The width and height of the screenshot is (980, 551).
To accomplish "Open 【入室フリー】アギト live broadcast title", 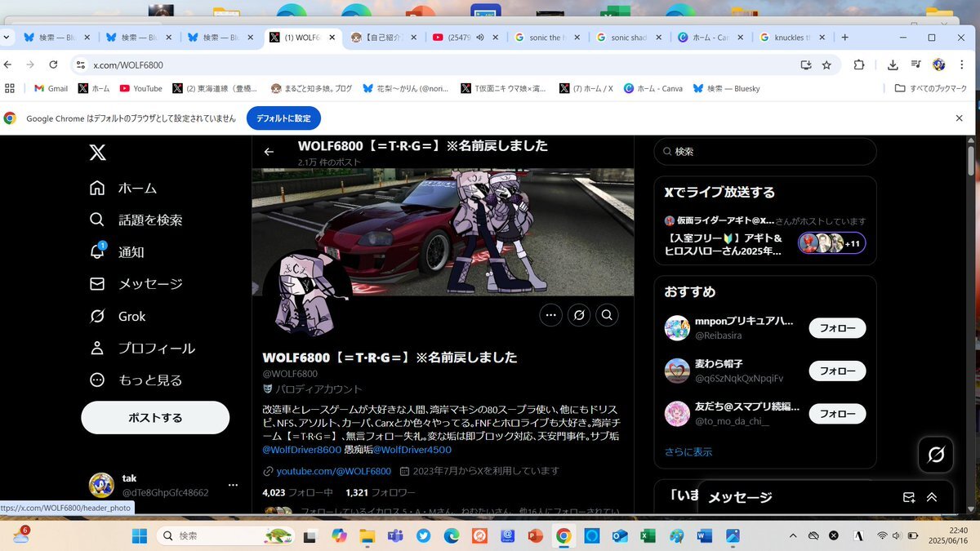I will 724,245.
